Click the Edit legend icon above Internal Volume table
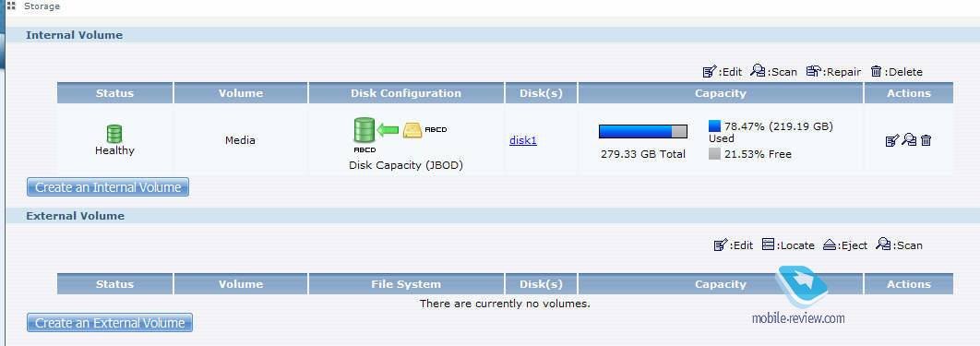The image size is (980, 346). [x=710, y=72]
